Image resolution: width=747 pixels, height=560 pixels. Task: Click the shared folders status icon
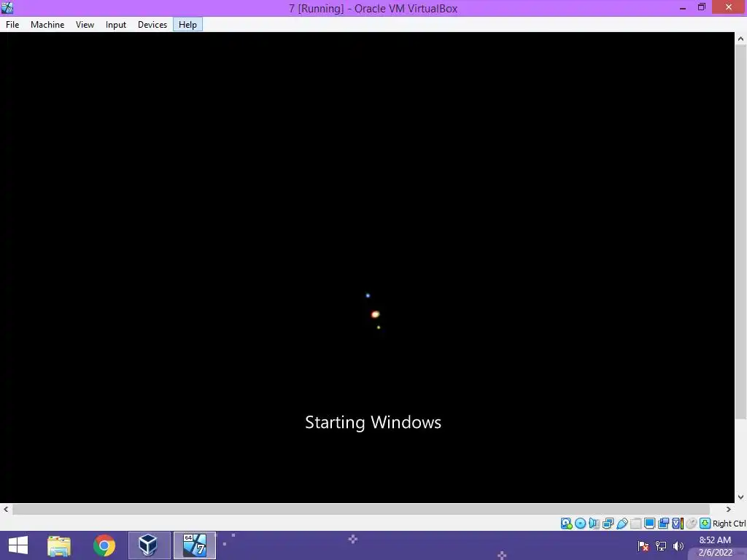pyautogui.click(x=635, y=524)
